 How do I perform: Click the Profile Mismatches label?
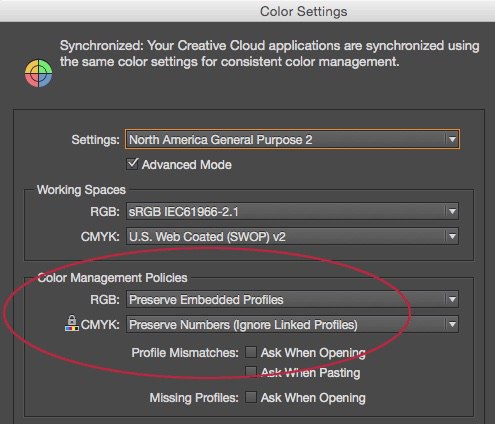click(x=185, y=353)
